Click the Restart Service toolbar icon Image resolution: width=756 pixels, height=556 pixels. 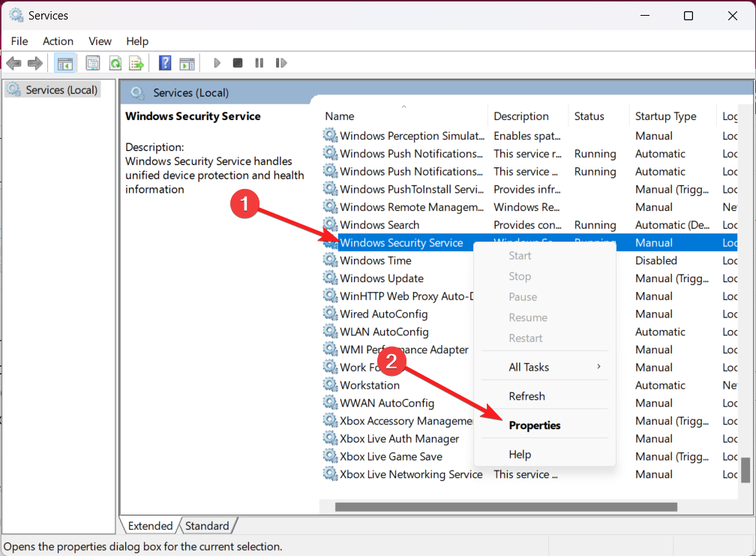[x=281, y=63]
